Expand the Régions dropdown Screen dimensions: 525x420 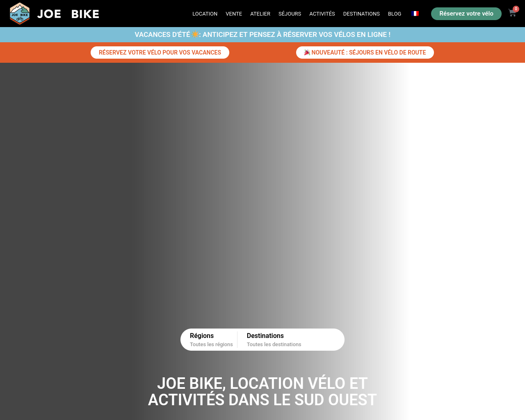tap(211, 340)
